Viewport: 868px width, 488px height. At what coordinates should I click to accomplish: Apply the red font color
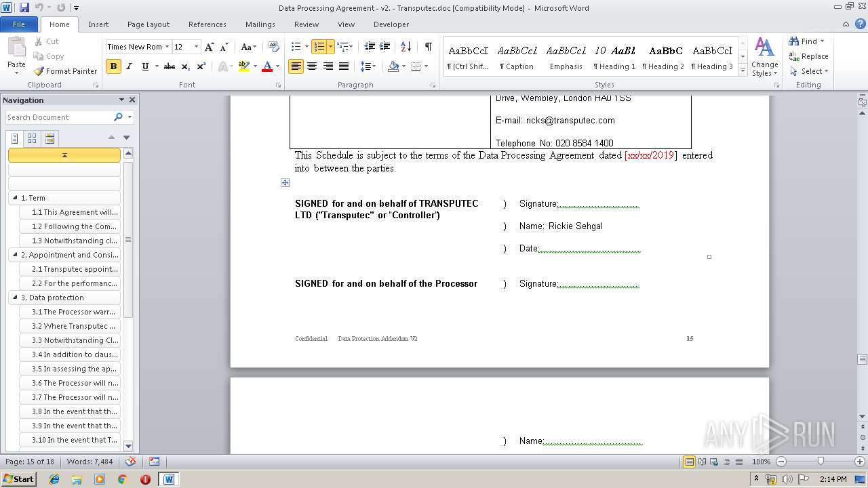pos(267,66)
